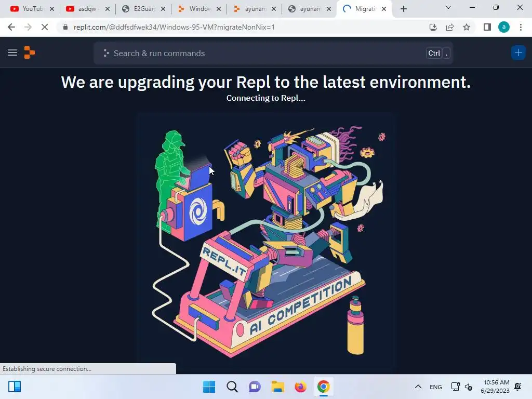Open the Chrome profile avatar 'a'
This screenshot has height=399, width=532.
[504, 27]
